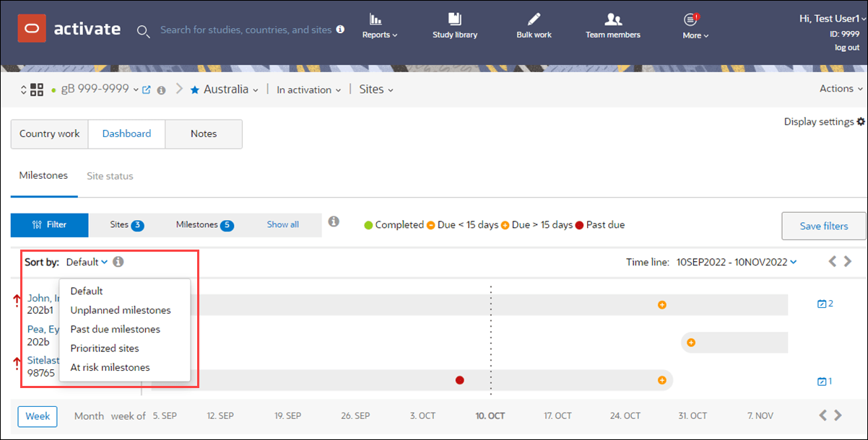Click the Show all link in the filter bar
Image resolution: width=868 pixels, height=440 pixels.
coord(282,224)
